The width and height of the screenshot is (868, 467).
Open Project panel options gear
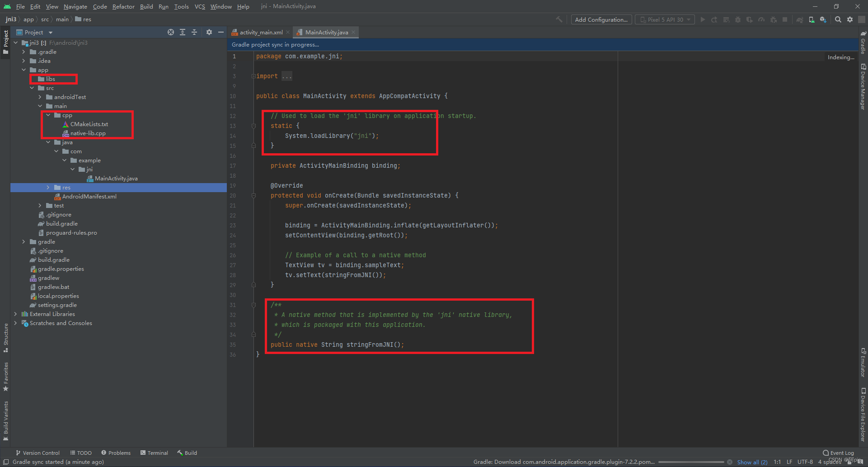click(x=209, y=32)
